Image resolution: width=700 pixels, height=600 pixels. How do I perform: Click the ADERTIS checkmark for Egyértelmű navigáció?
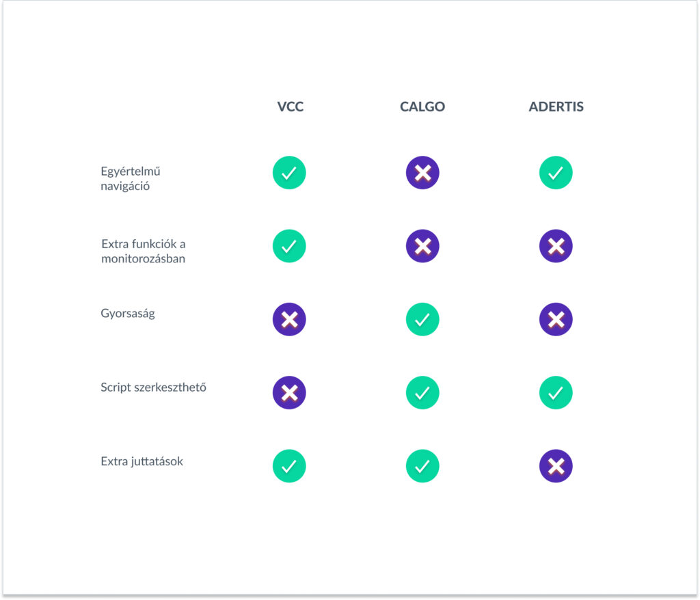click(x=556, y=173)
